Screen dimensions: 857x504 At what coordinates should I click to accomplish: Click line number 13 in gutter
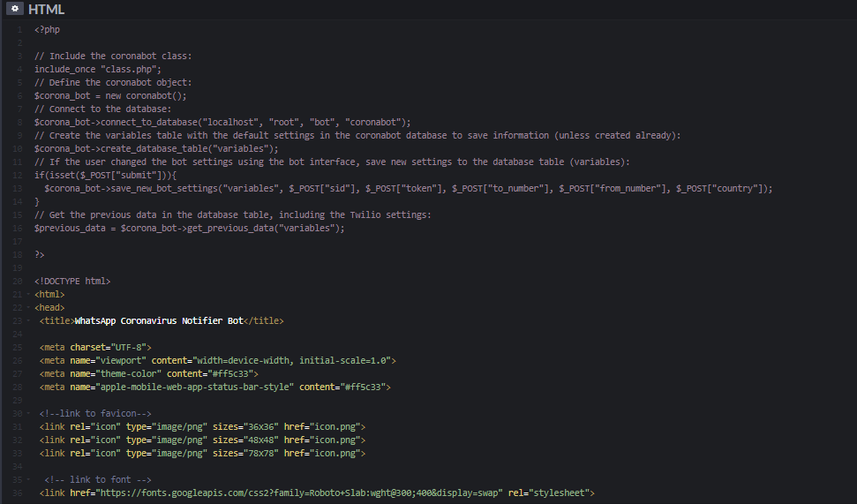click(x=17, y=188)
